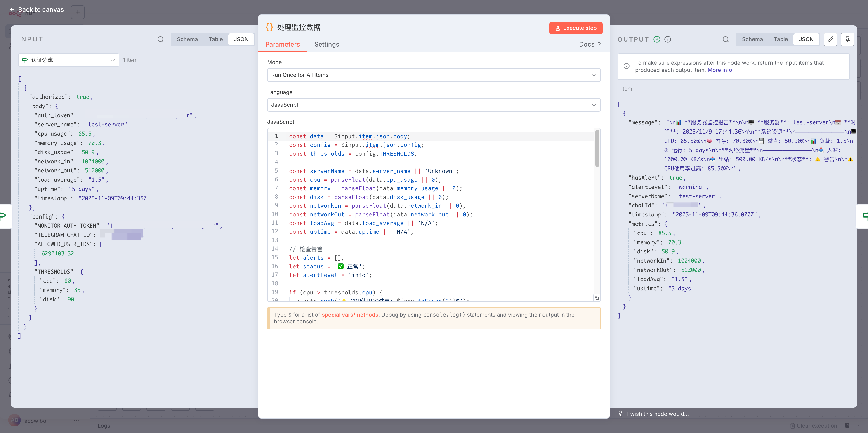Click the expand editor icon in code box

pos(597,298)
